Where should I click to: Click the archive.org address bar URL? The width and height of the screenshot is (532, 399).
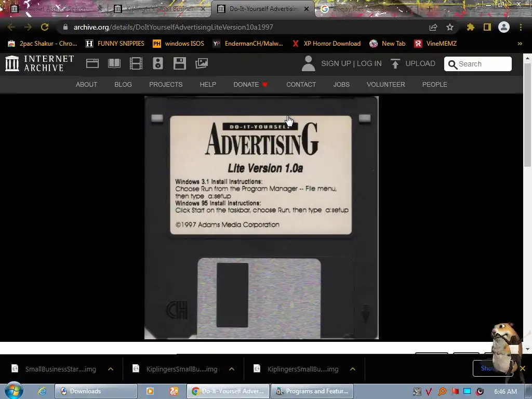click(x=174, y=27)
